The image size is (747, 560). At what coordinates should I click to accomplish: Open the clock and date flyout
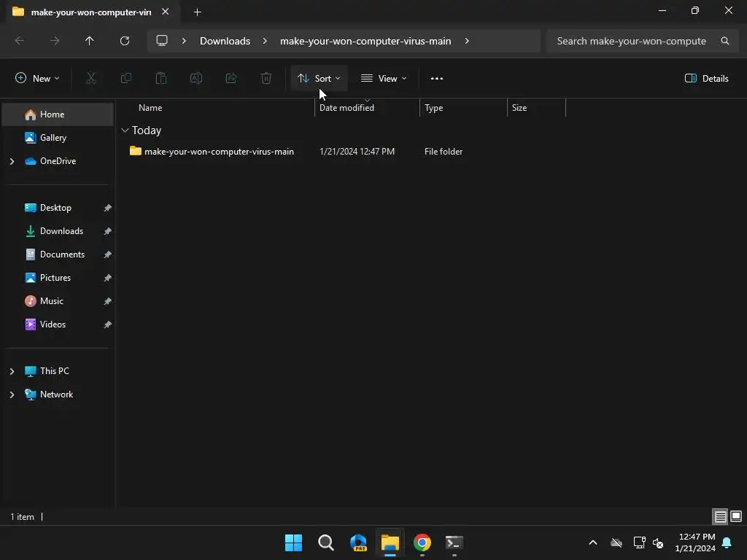pos(695,542)
